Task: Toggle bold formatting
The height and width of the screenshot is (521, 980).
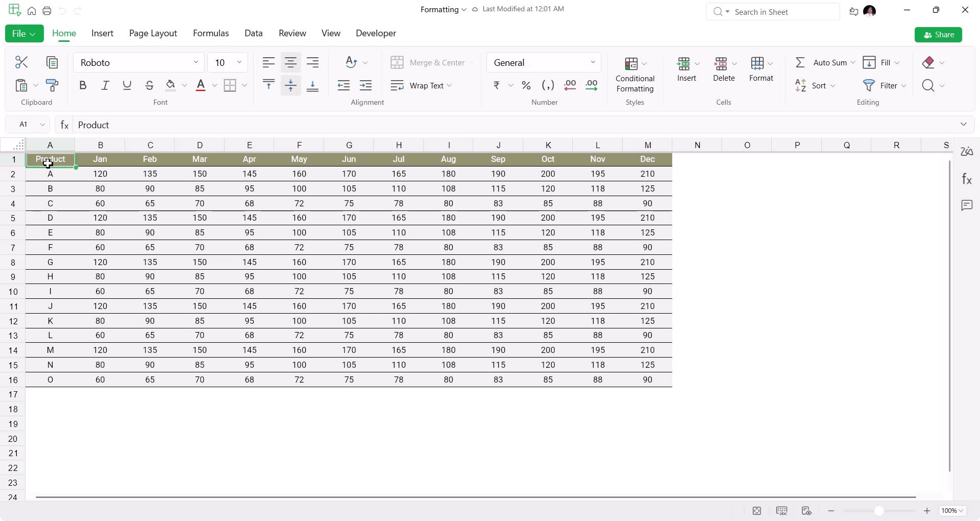Action: [83, 85]
